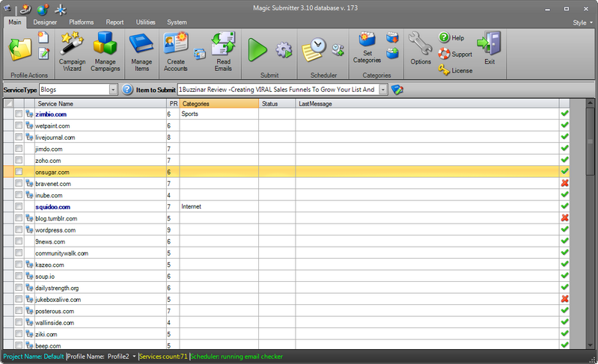Click account icon next to livejournal.com
This screenshot has height=364, width=598.
(x=29, y=137)
